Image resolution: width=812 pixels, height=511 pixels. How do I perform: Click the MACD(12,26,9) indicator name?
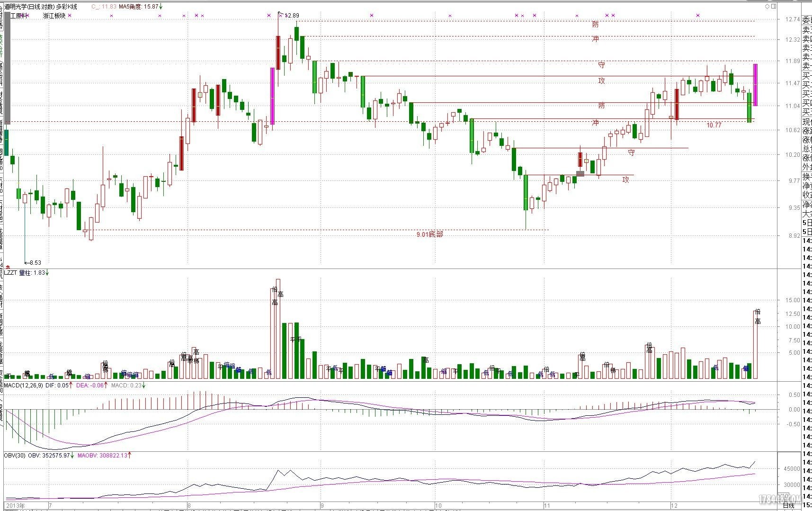24,385
